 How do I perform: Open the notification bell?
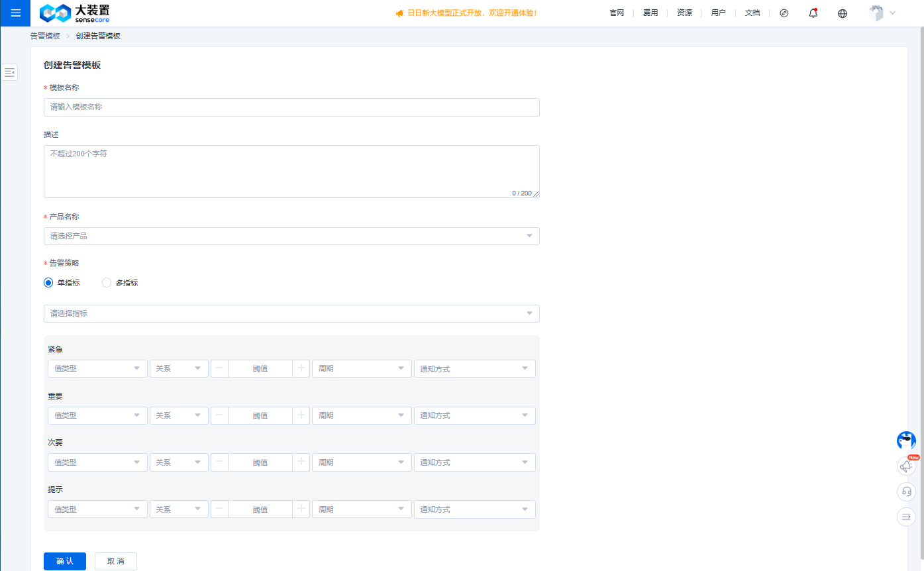point(813,13)
